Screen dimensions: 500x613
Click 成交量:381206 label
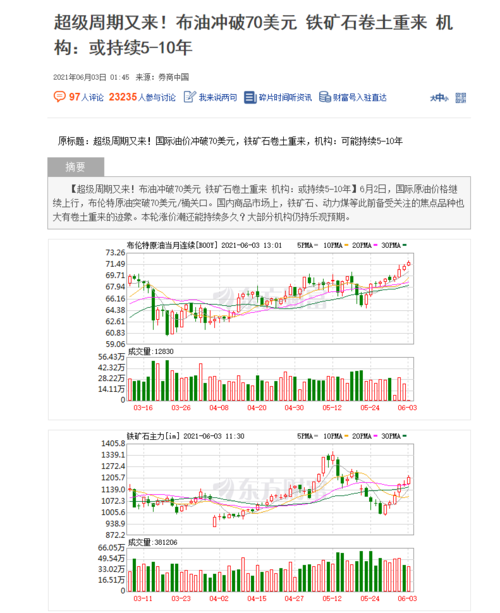click(x=153, y=542)
